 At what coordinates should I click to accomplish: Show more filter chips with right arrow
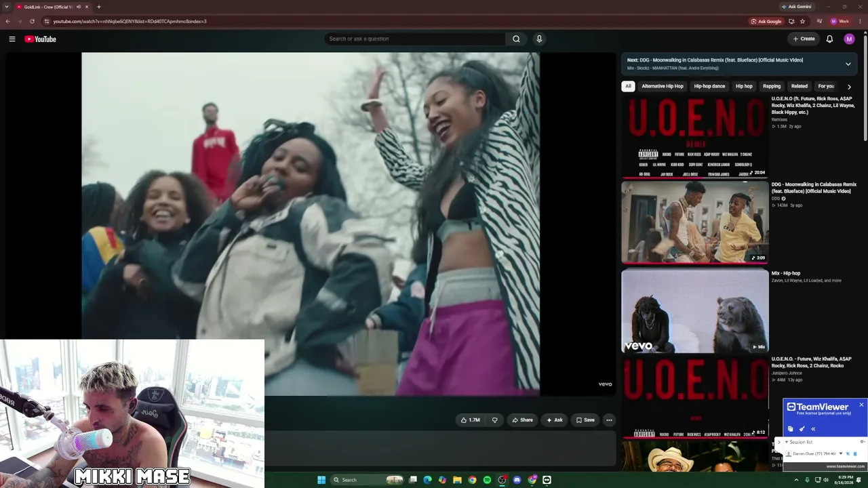tap(849, 87)
